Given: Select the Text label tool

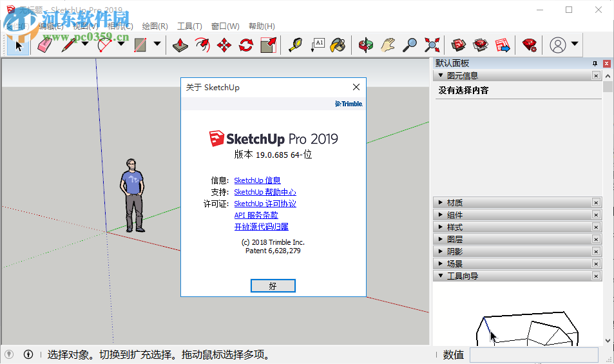Looking at the screenshot, I should (318, 45).
